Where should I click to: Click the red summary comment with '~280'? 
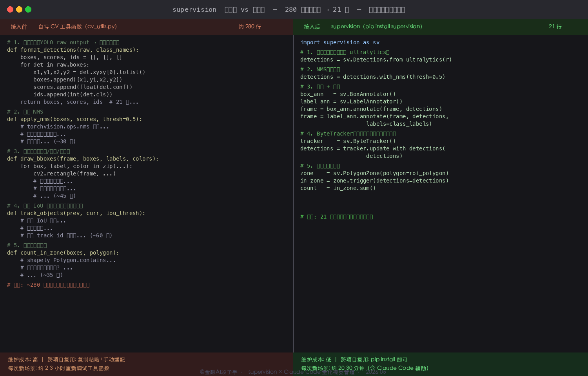click(48, 285)
